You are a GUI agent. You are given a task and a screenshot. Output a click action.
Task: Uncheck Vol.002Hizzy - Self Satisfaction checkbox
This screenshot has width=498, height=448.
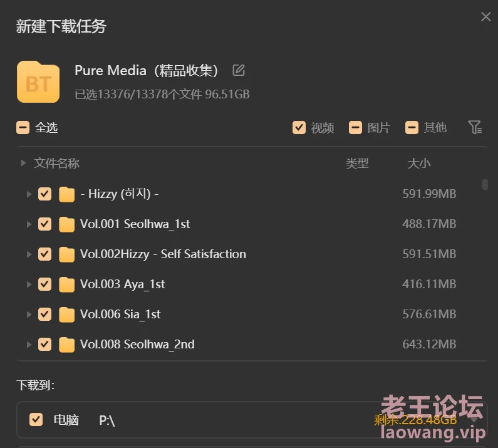(44, 254)
